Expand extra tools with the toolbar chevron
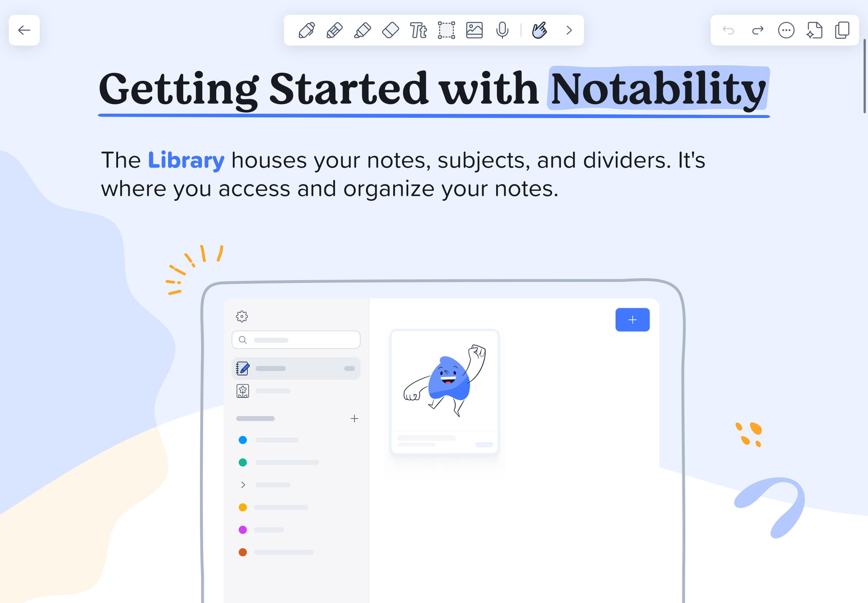 [569, 30]
